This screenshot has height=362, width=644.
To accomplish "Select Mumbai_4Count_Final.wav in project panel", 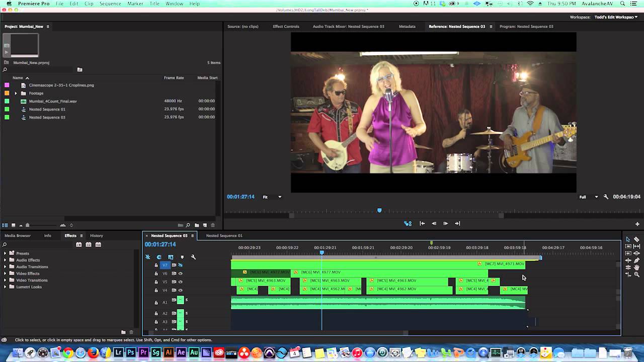I will 53,101.
